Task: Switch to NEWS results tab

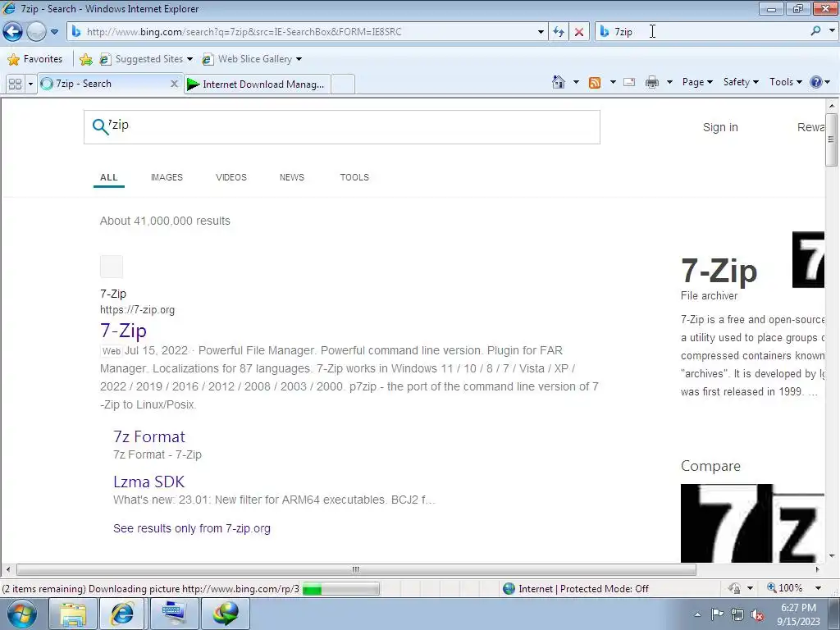Action: pos(292,177)
